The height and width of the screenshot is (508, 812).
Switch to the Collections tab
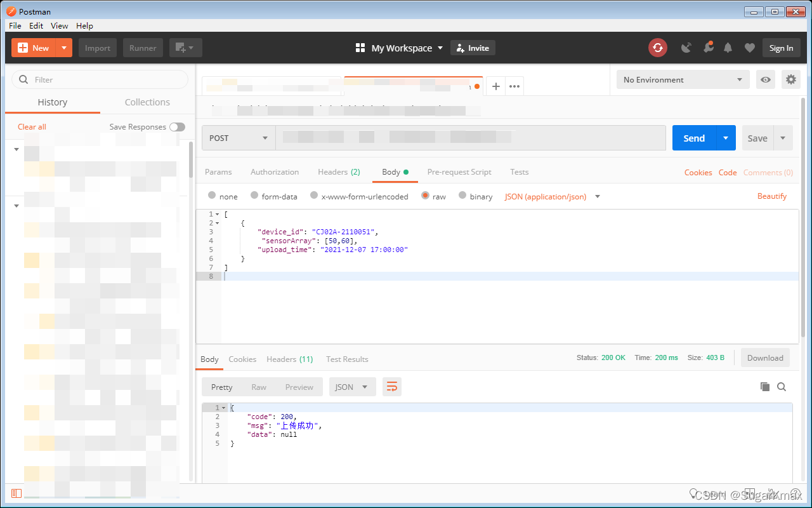(x=147, y=102)
